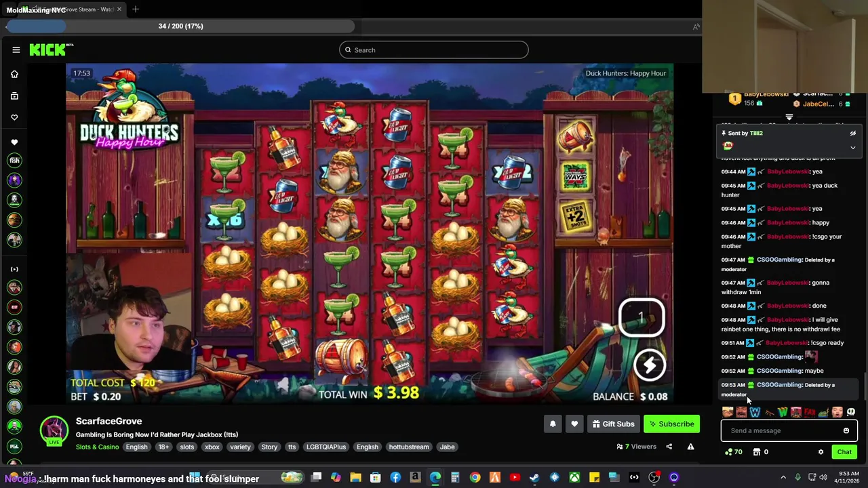
Task: Enable notifications with the bell icon
Action: 553,424
